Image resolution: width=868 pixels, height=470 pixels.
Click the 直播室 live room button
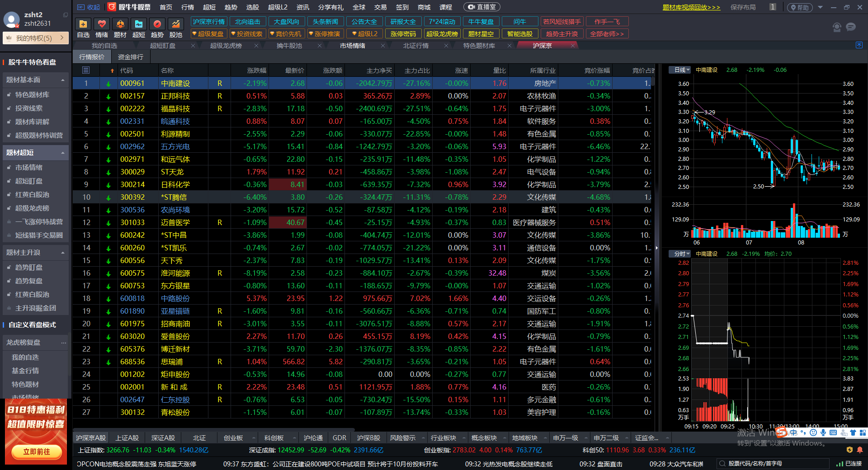[x=482, y=7]
